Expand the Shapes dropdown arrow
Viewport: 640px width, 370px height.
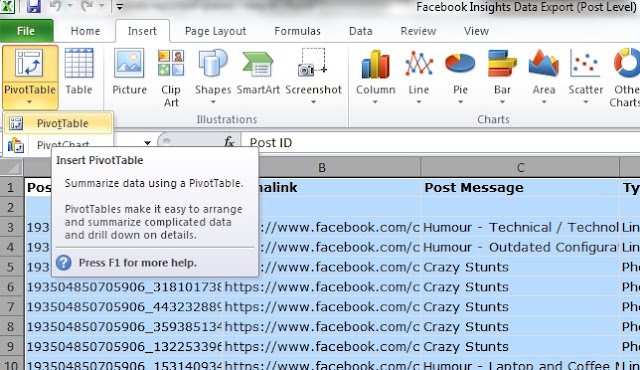213,102
